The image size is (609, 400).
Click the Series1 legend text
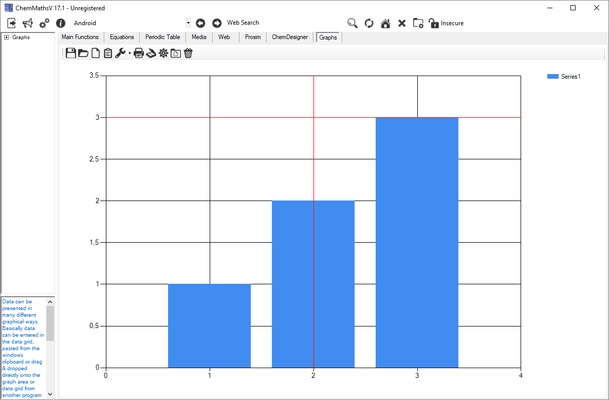tap(571, 77)
